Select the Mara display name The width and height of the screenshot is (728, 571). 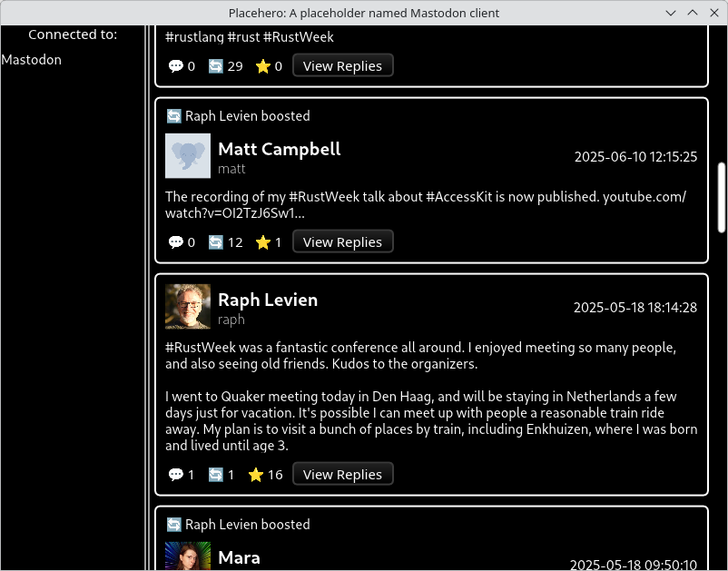pyautogui.click(x=239, y=557)
